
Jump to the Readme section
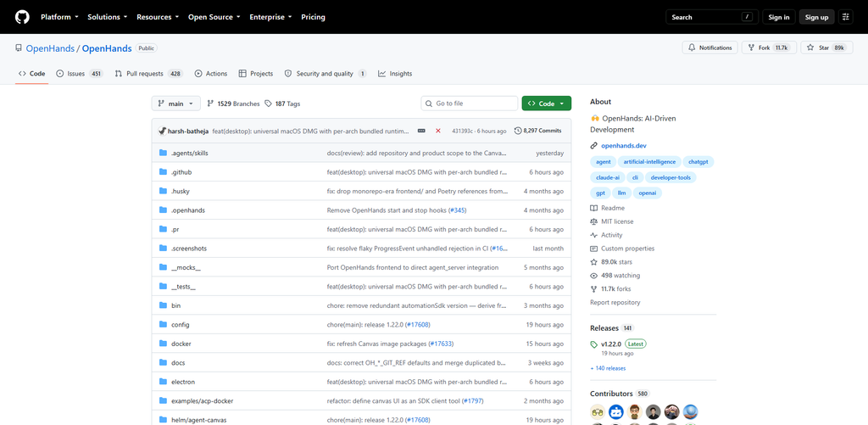click(607, 208)
